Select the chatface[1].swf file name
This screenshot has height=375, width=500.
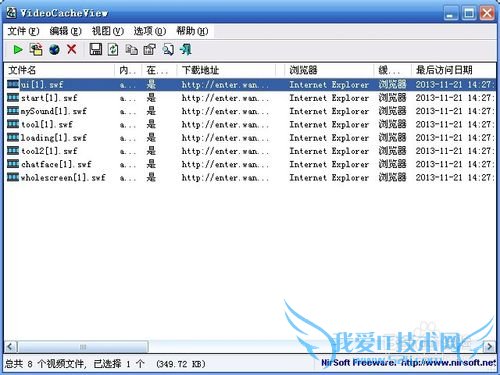click(x=56, y=164)
